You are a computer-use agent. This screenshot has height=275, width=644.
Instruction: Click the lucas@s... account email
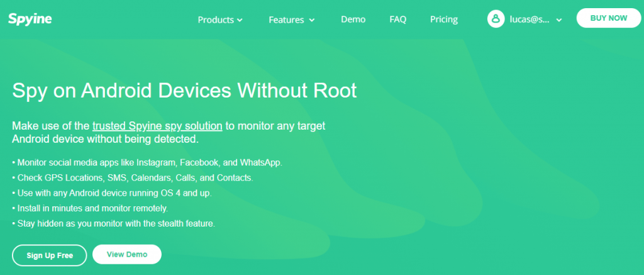(x=531, y=20)
